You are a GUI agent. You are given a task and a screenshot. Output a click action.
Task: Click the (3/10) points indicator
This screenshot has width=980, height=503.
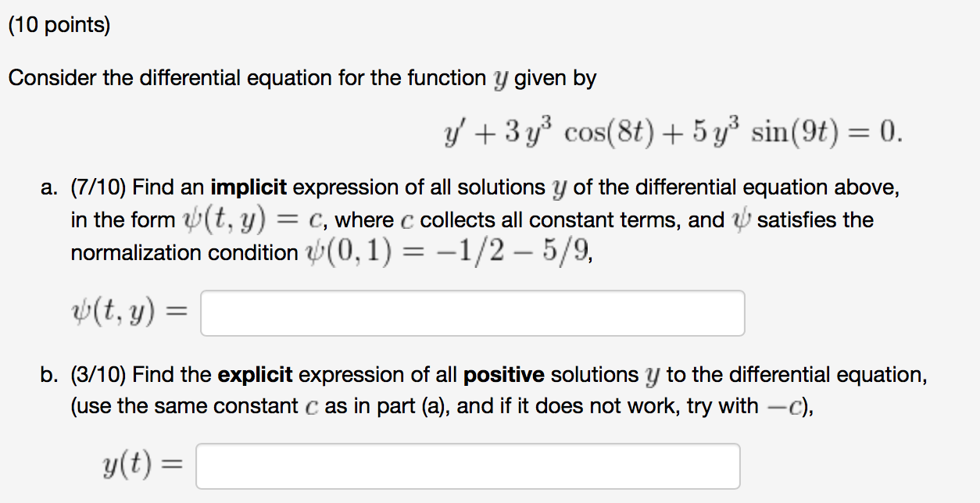click(100, 374)
